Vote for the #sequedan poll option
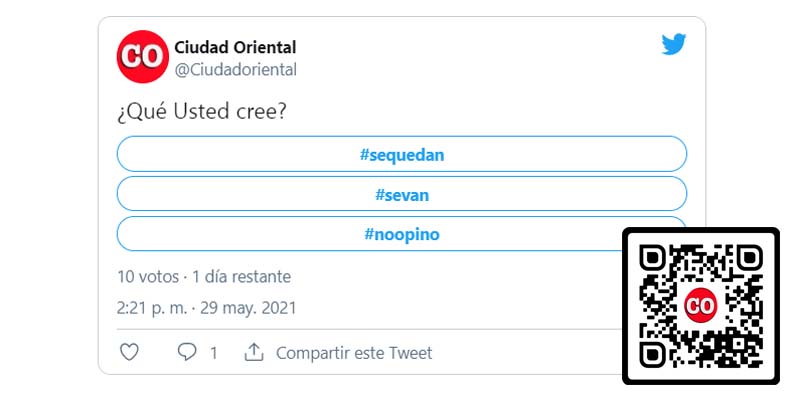This screenshot has height=400, width=800. (x=402, y=154)
